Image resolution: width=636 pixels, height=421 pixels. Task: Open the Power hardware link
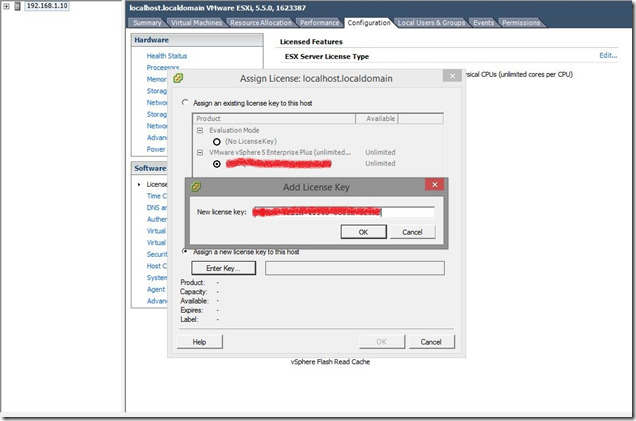(x=156, y=149)
